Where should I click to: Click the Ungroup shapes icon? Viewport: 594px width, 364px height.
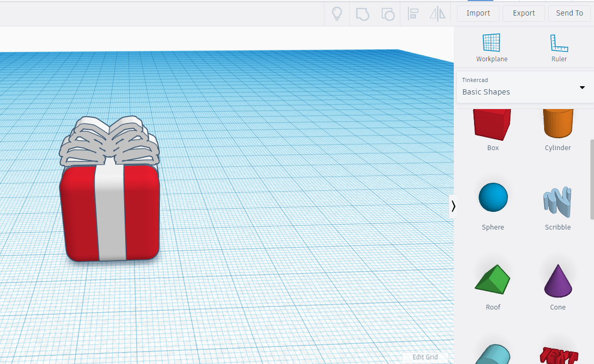click(387, 14)
